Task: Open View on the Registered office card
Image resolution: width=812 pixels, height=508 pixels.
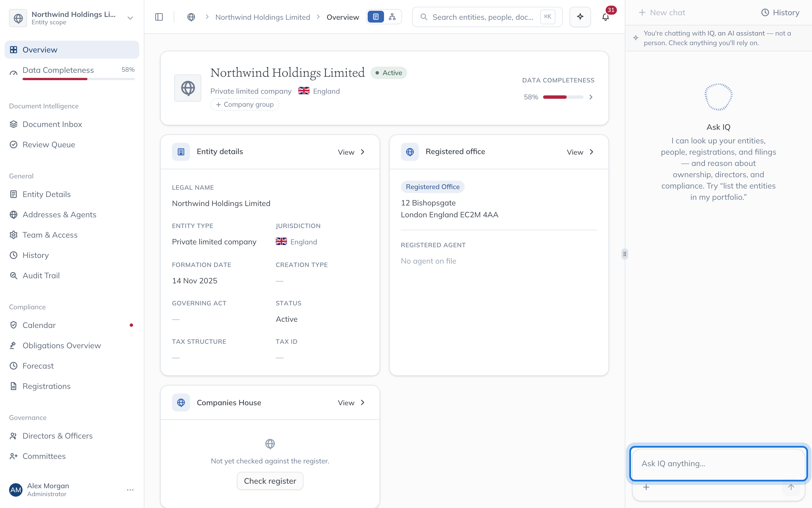Action: 580,152
